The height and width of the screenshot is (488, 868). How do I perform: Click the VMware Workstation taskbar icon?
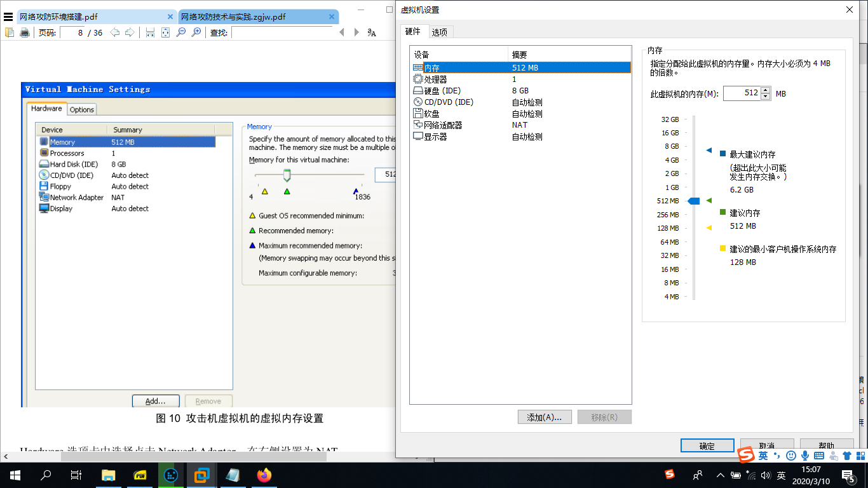pos(202,475)
